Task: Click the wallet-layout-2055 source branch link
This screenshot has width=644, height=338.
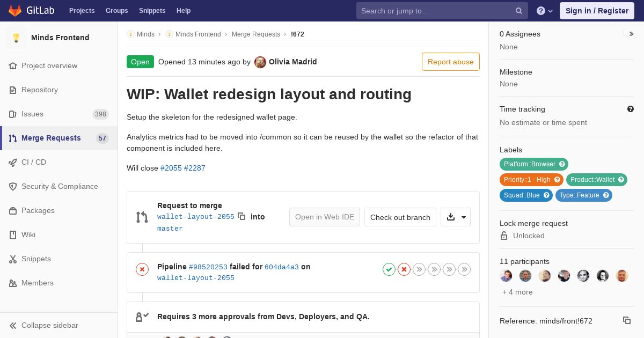Action: click(196, 217)
